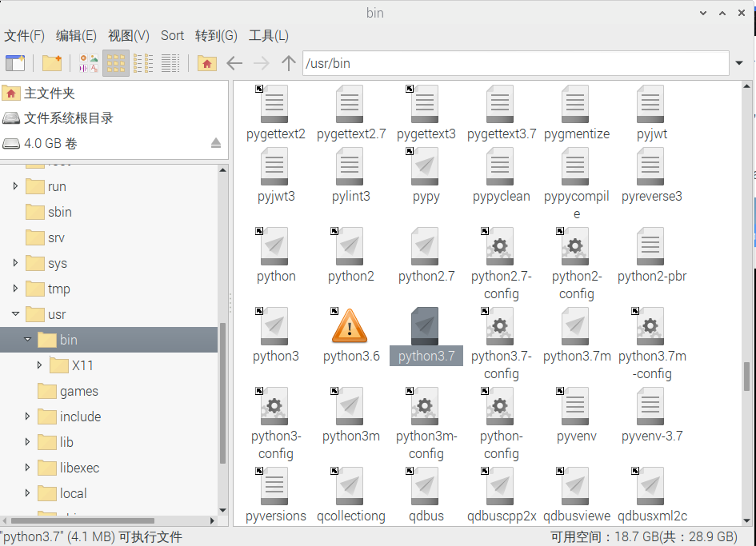Select the pyvenv file icon
This screenshot has height=546, width=756.
[575, 407]
